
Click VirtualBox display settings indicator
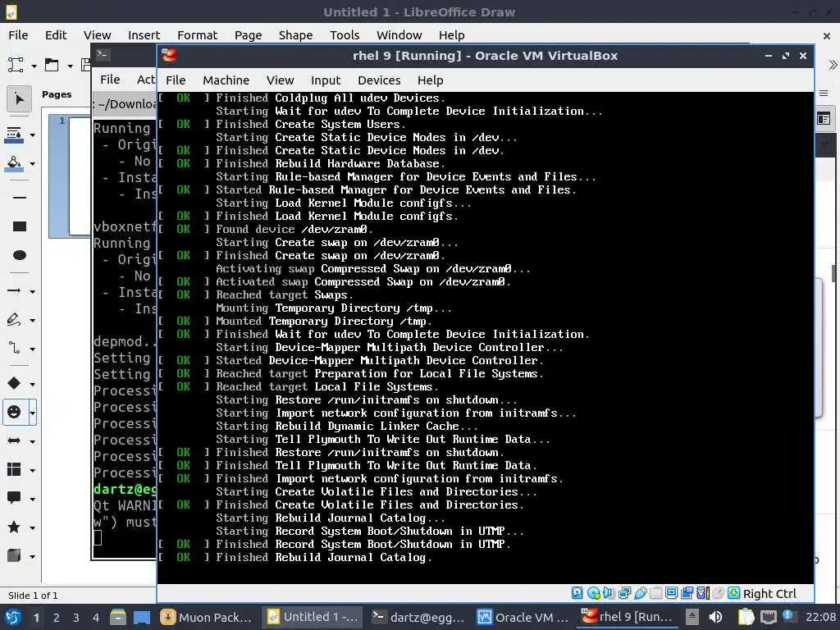671,593
